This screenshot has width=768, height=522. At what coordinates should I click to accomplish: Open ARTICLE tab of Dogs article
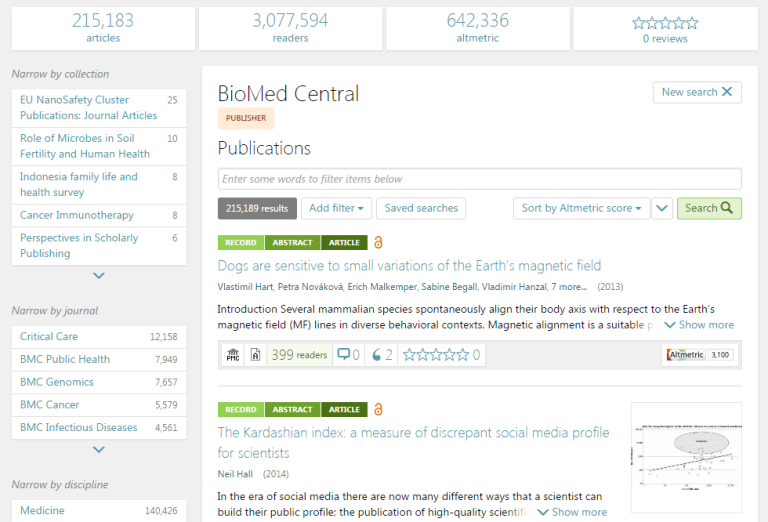(x=344, y=242)
